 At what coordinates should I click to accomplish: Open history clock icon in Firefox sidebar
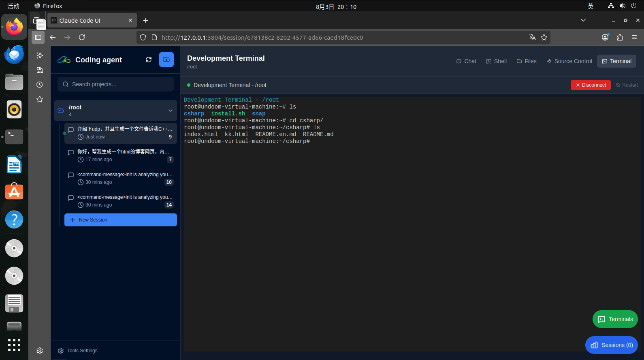[x=40, y=85]
